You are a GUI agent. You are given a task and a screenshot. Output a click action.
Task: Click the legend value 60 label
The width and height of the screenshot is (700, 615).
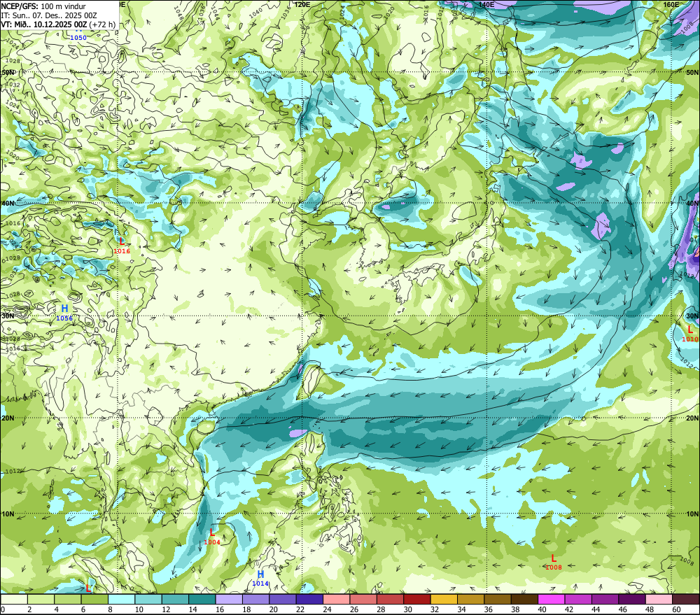point(676,609)
